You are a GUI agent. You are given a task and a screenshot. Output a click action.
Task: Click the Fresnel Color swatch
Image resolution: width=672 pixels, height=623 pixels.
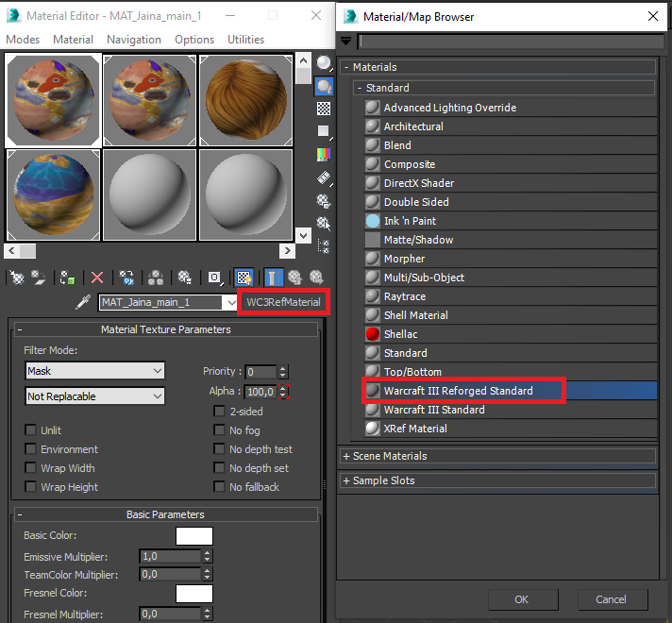tap(194, 594)
